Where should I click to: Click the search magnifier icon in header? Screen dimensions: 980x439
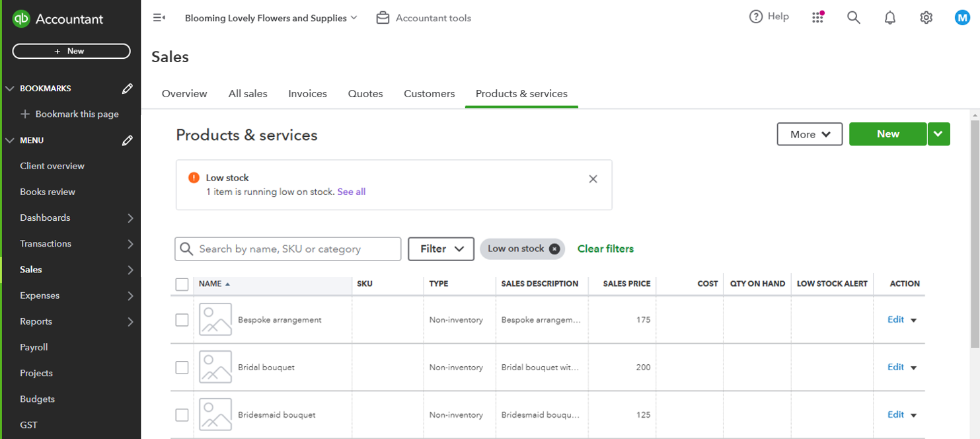(x=854, y=18)
